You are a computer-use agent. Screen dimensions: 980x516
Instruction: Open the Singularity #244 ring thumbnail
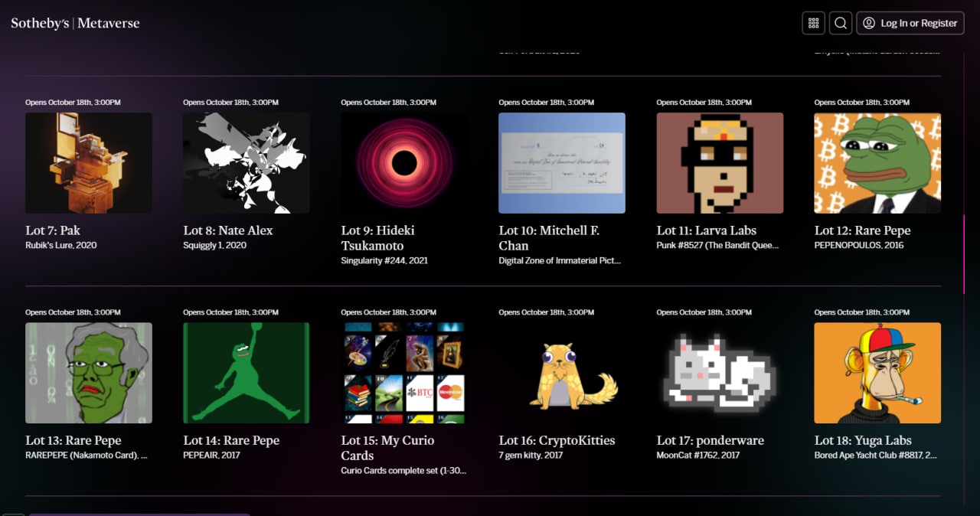coord(404,163)
